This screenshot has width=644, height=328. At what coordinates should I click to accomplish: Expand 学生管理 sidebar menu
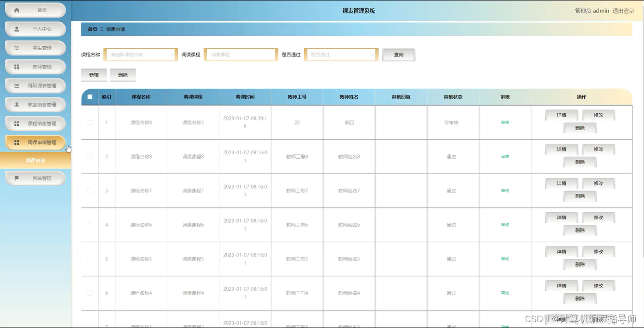point(36,48)
